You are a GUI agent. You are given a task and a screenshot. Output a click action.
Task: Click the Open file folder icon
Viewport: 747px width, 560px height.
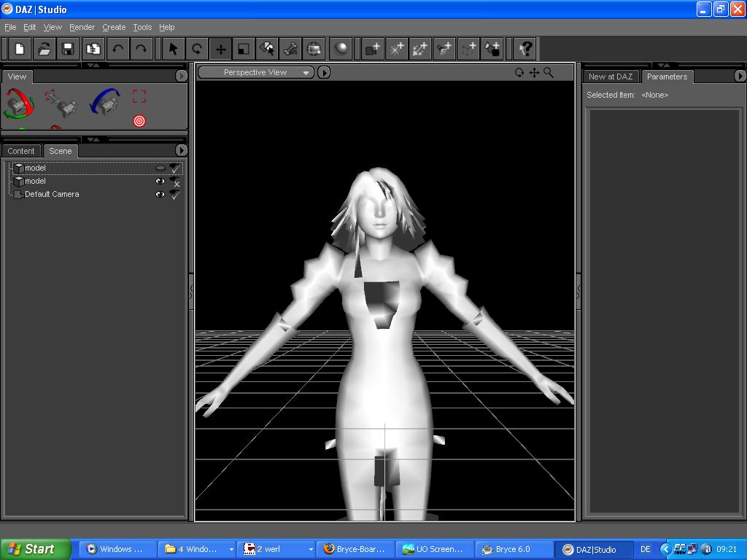(x=44, y=49)
